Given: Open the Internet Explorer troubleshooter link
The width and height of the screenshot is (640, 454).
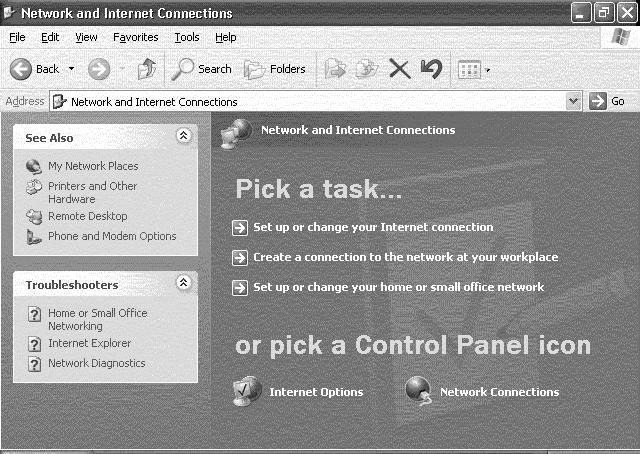Looking at the screenshot, I should (x=89, y=343).
